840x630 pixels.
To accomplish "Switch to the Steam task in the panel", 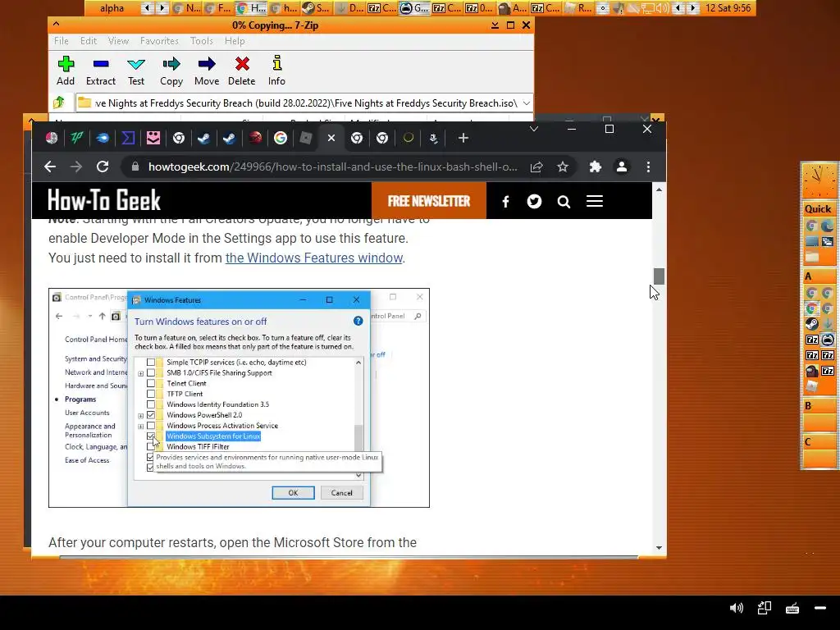I will pyautogui.click(x=316, y=8).
